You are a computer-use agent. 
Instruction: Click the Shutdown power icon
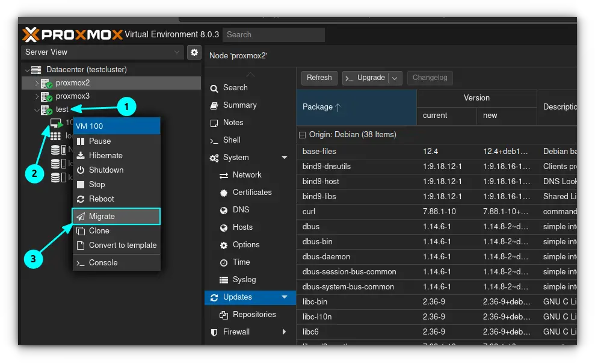pos(81,170)
